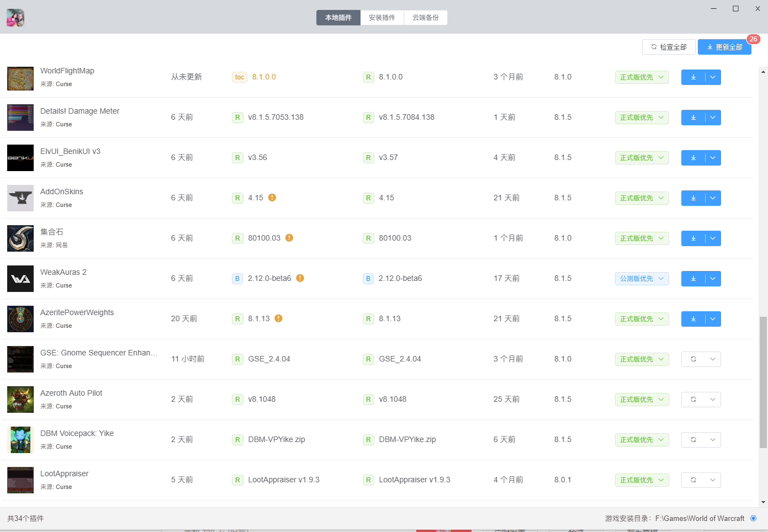Open WeakAuras 2 addon thumbnail
The width and height of the screenshot is (768, 532).
[x=20, y=279]
